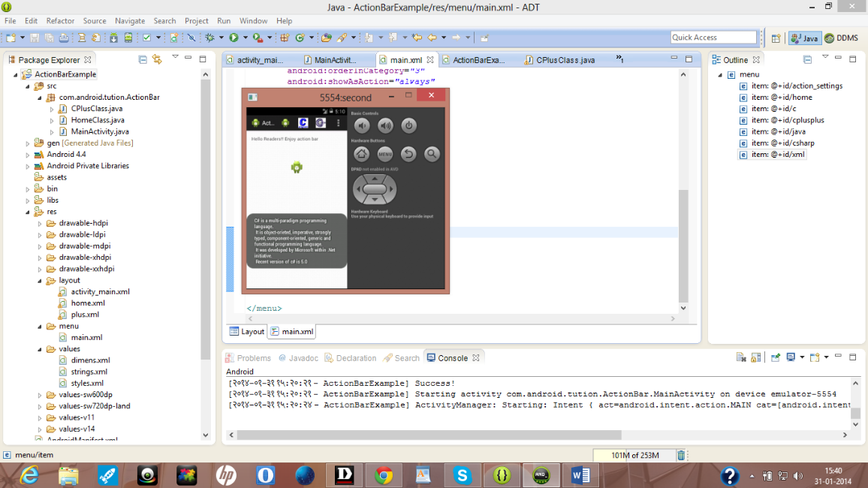The image size is (868, 488).
Task: Click the New Java Package icon
Action: (x=285, y=38)
